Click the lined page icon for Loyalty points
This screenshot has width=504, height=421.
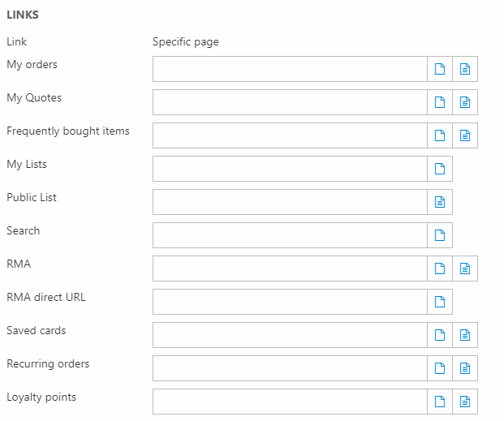pos(465,402)
